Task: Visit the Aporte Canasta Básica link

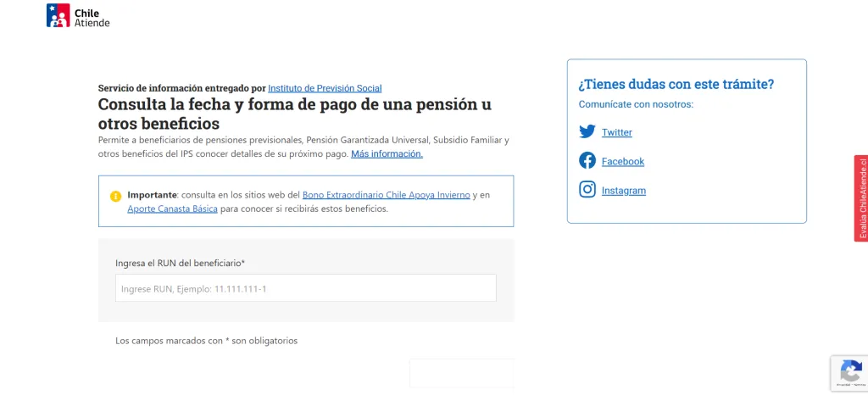Action: [x=172, y=209]
